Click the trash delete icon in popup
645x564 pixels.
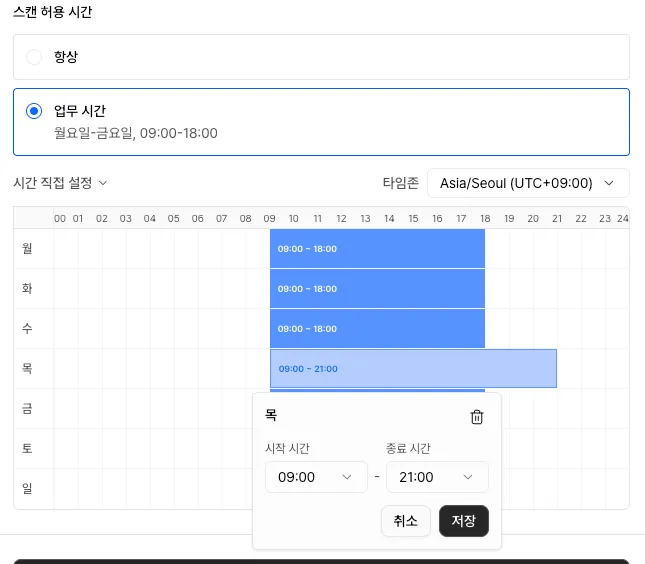[477, 418]
